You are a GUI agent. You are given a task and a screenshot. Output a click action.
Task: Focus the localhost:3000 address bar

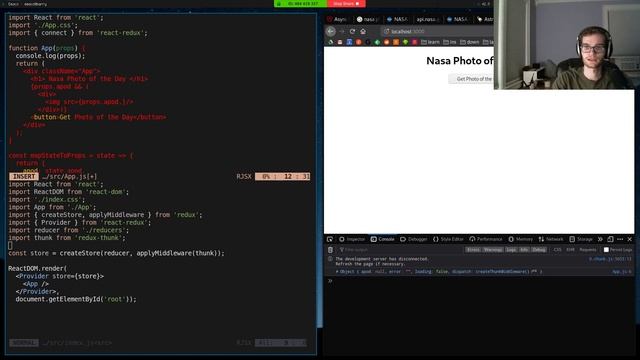437,31
